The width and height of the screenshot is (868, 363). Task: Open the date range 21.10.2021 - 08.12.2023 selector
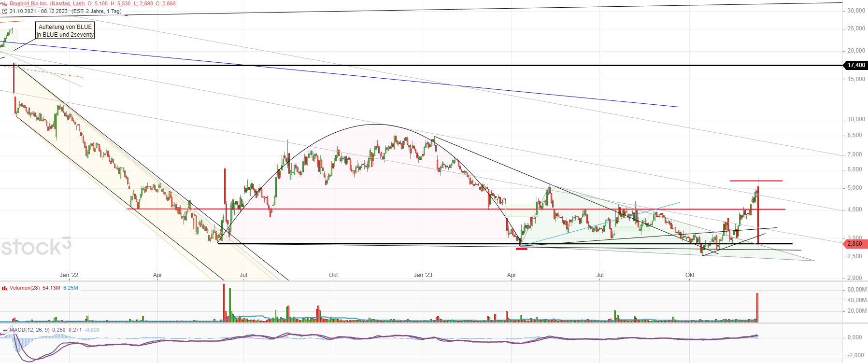[39, 11]
